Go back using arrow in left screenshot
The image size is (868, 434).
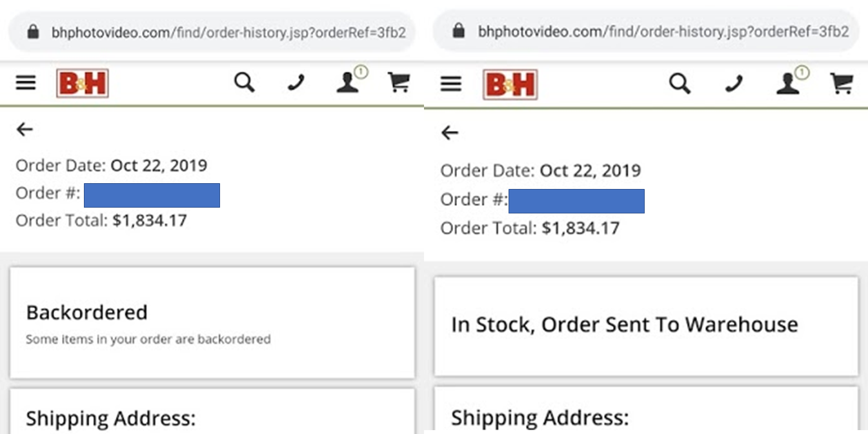pos(25,130)
